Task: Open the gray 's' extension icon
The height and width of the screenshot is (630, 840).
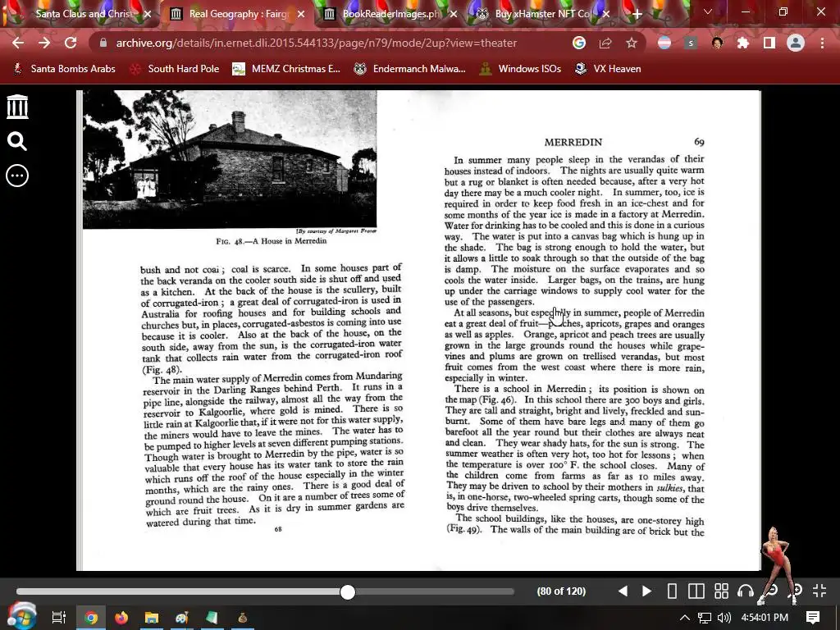Action: pos(691,43)
